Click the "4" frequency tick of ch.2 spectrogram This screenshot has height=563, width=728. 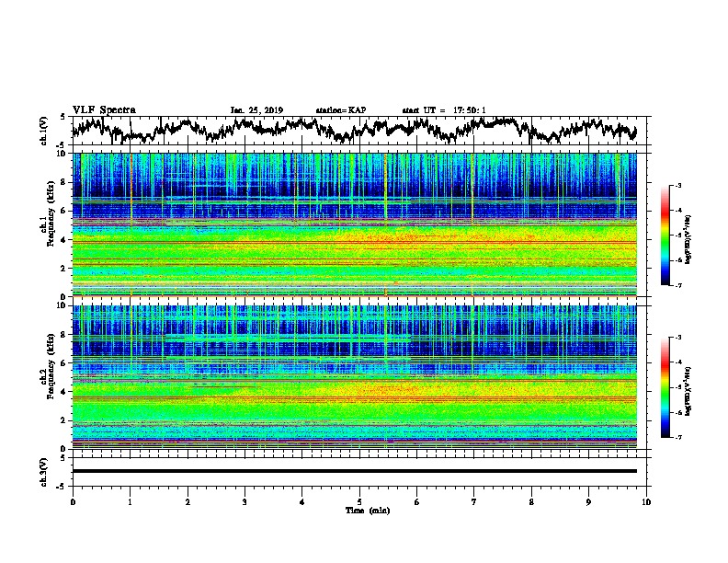pos(63,392)
